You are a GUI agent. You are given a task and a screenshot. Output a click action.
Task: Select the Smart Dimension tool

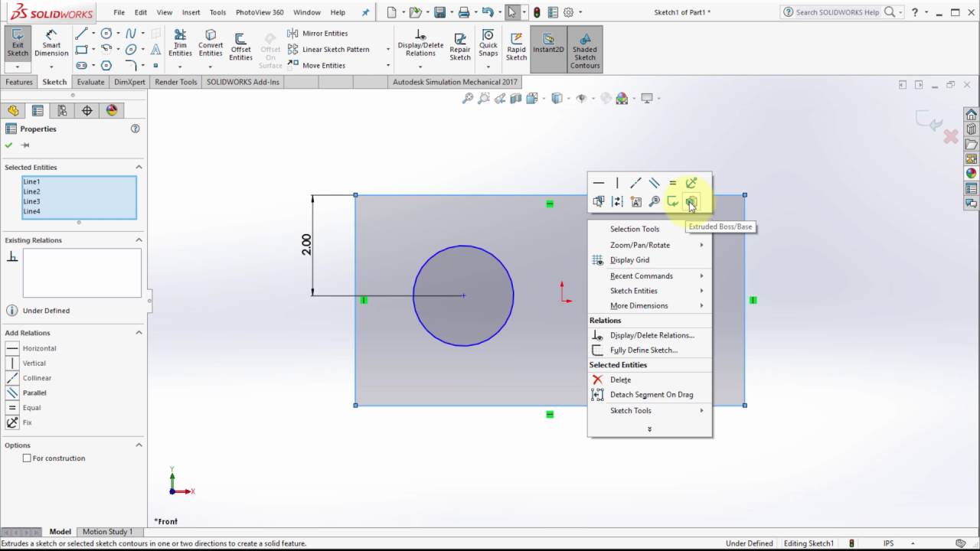pyautogui.click(x=51, y=42)
